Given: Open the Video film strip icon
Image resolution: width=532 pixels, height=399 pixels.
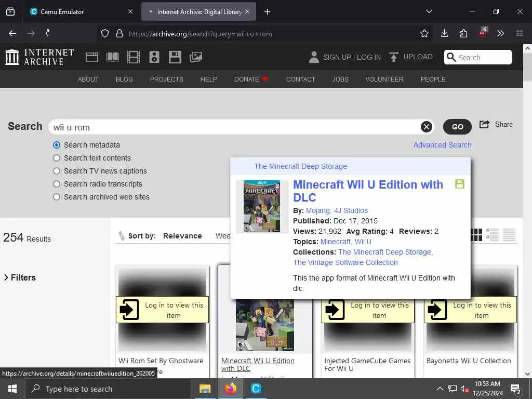Looking at the screenshot, I should 134,57.
